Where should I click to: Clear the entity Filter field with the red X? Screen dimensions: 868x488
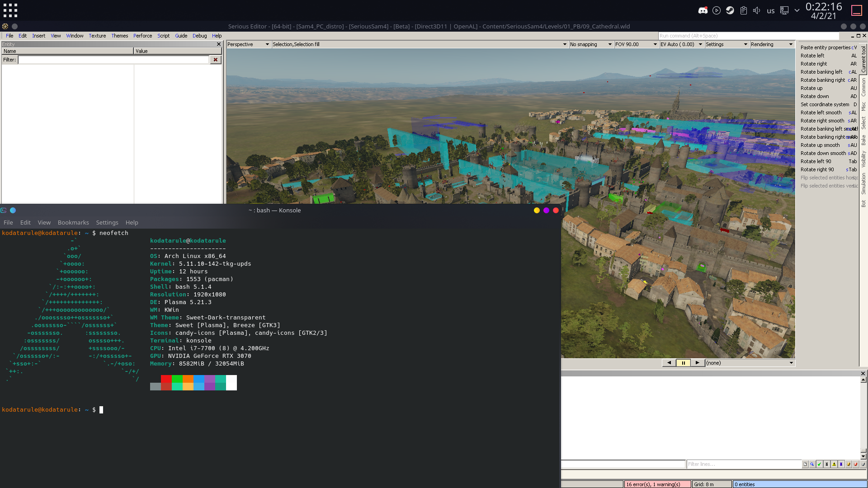[216, 59]
